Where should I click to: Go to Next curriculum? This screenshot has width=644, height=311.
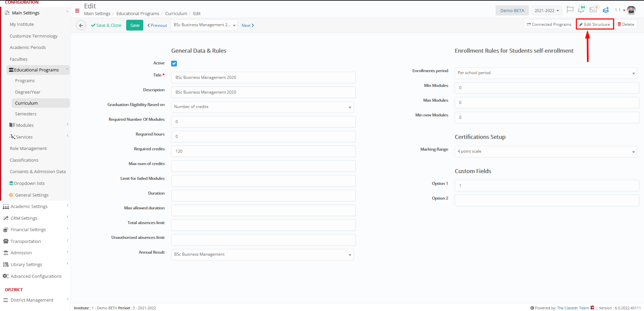click(248, 25)
